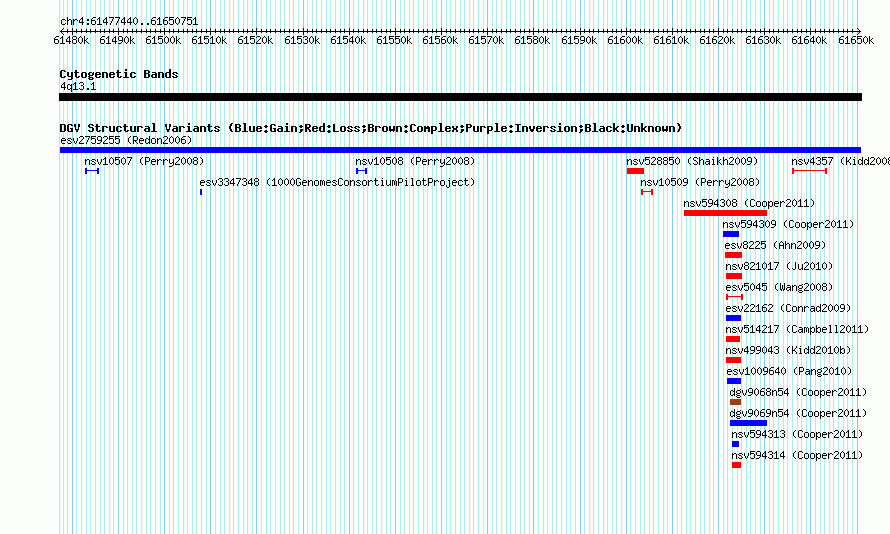
Task: Click the chr4:61477440..61650751 coordinate label
Action: click(x=129, y=22)
